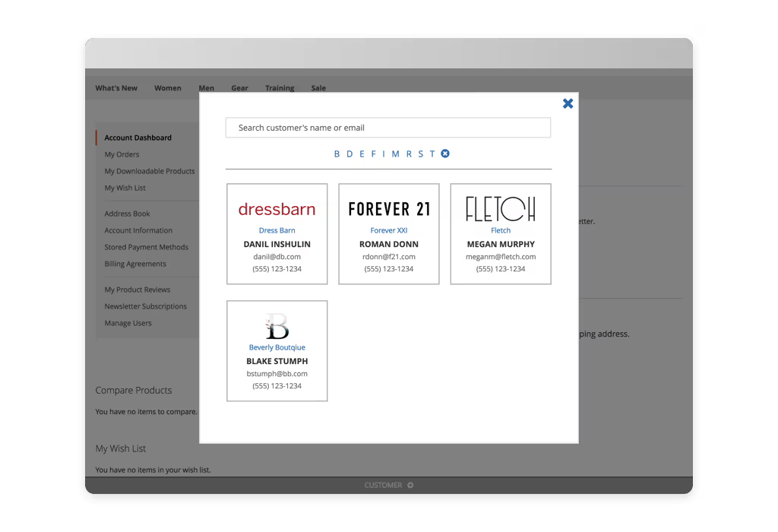This screenshot has height=532, width=778.
Task: Select Manage Users in the sidebar
Action: point(128,323)
